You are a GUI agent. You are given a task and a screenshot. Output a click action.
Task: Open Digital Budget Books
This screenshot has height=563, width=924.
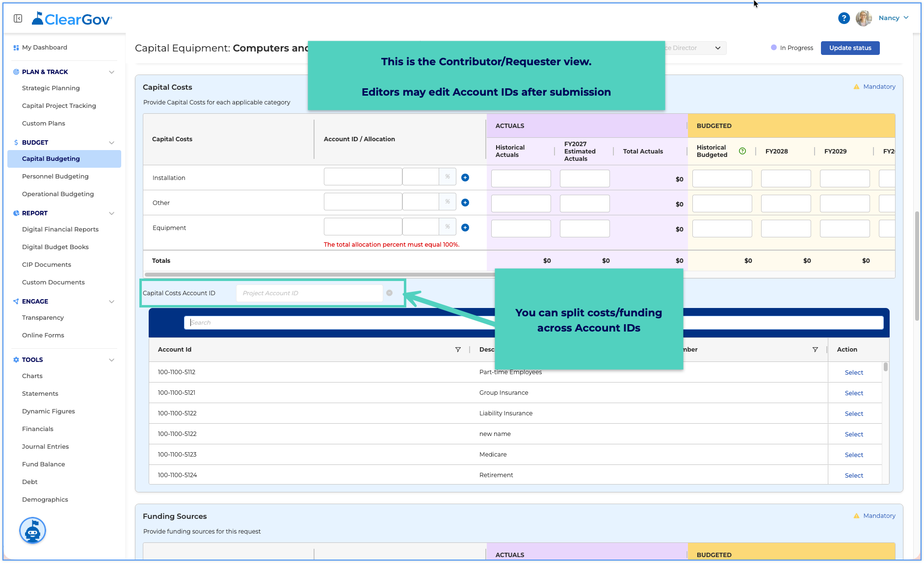click(x=55, y=247)
